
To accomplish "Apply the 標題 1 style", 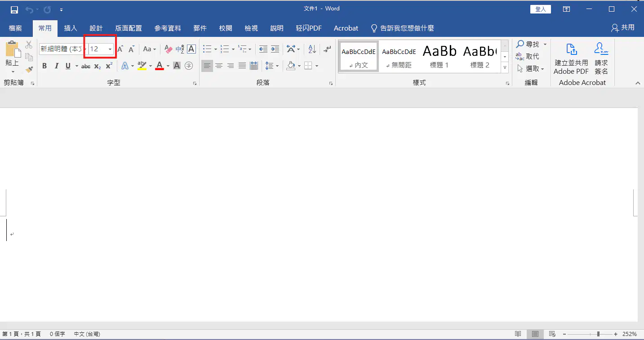I will [440, 56].
